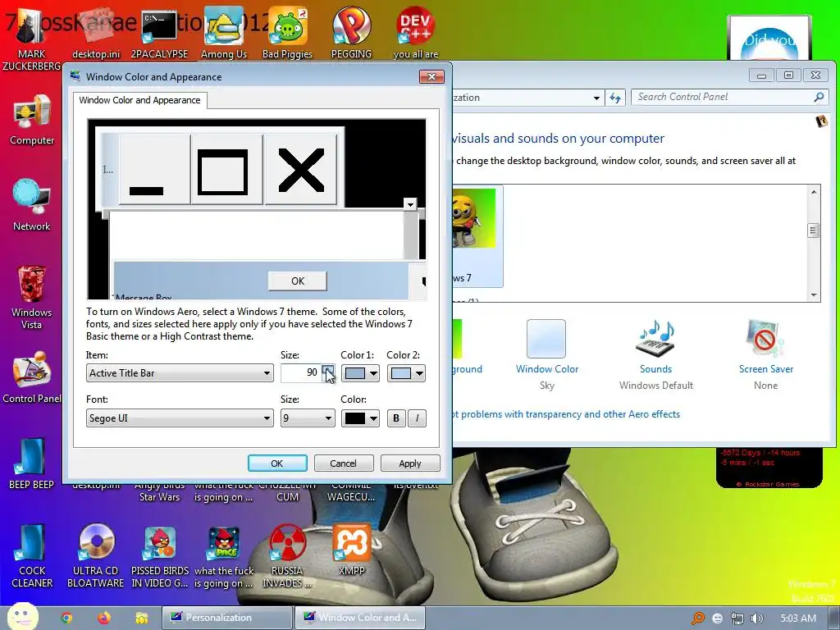Click the item Size field showing 90
This screenshot has width=840, height=630.
[300, 373]
